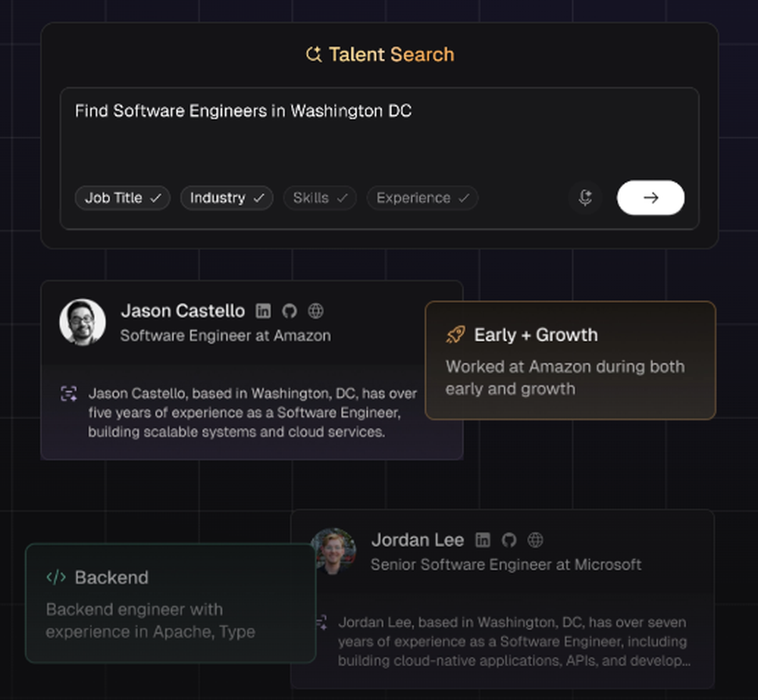Open Jordan Lee's website globe icon
The height and width of the screenshot is (700, 758).
[536, 540]
